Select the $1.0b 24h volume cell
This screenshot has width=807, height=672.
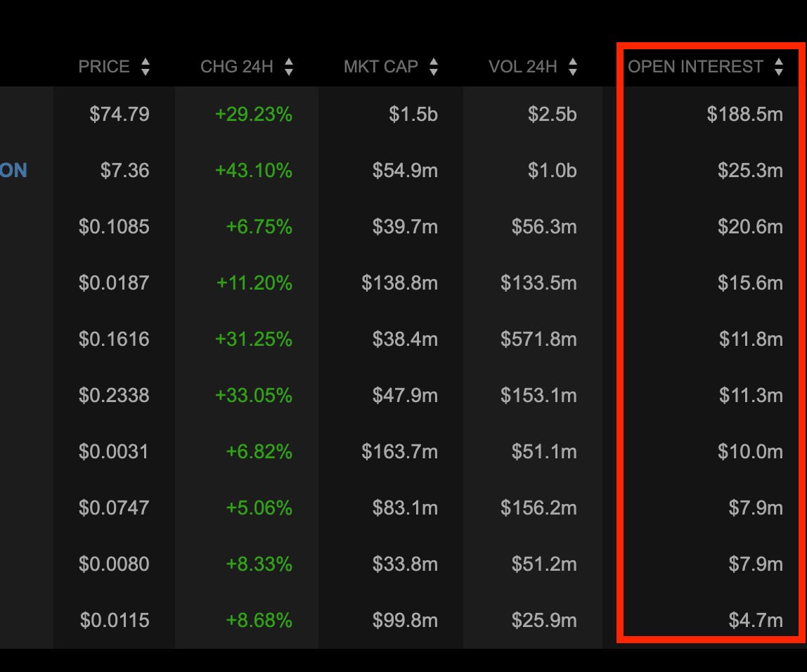coord(553,170)
